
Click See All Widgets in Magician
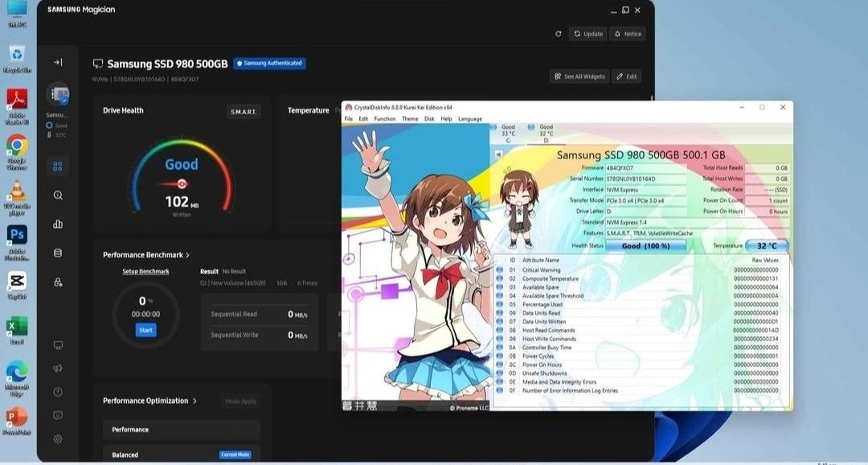coord(579,76)
